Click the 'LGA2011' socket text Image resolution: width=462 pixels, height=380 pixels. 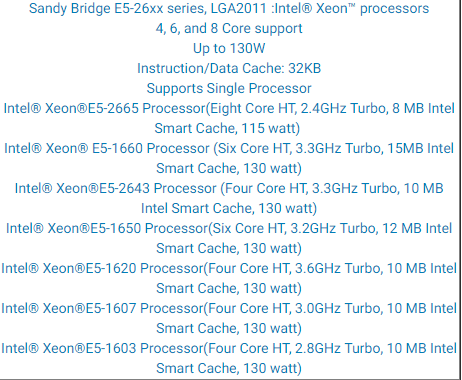click(x=239, y=9)
